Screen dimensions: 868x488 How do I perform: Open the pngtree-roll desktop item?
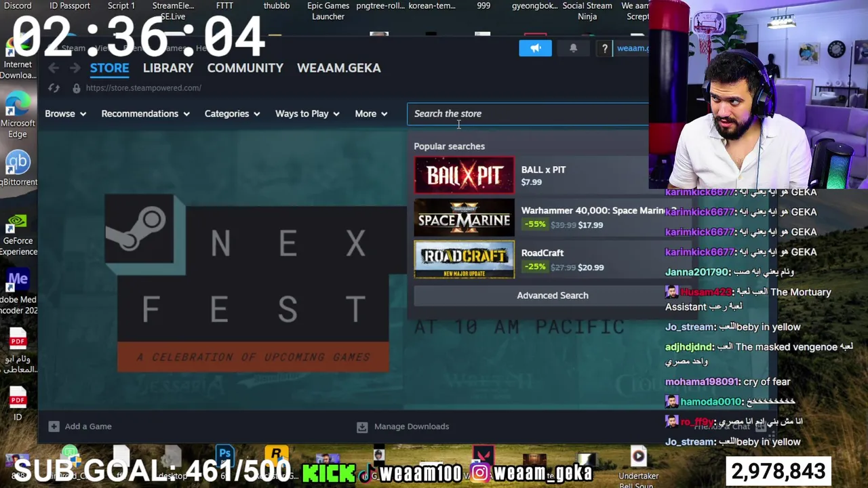coord(380,5)
